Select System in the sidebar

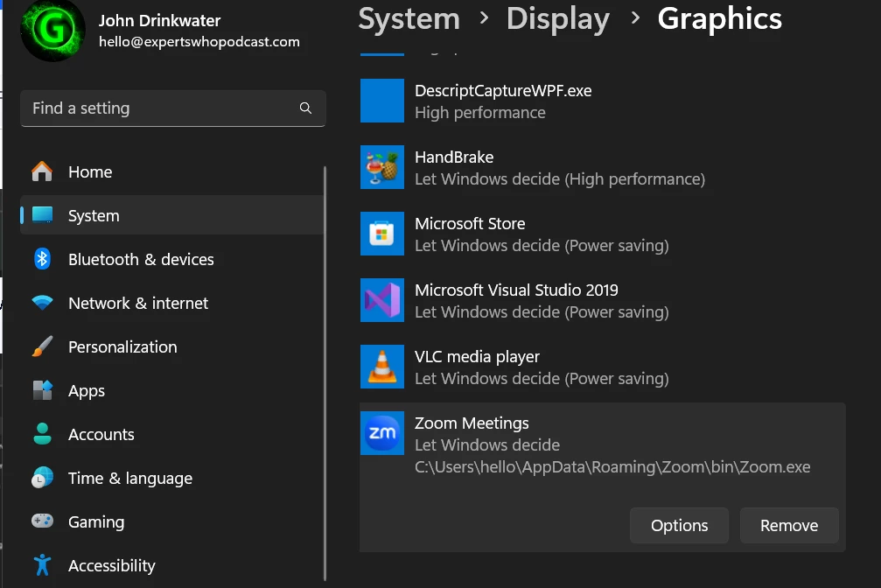172,214
